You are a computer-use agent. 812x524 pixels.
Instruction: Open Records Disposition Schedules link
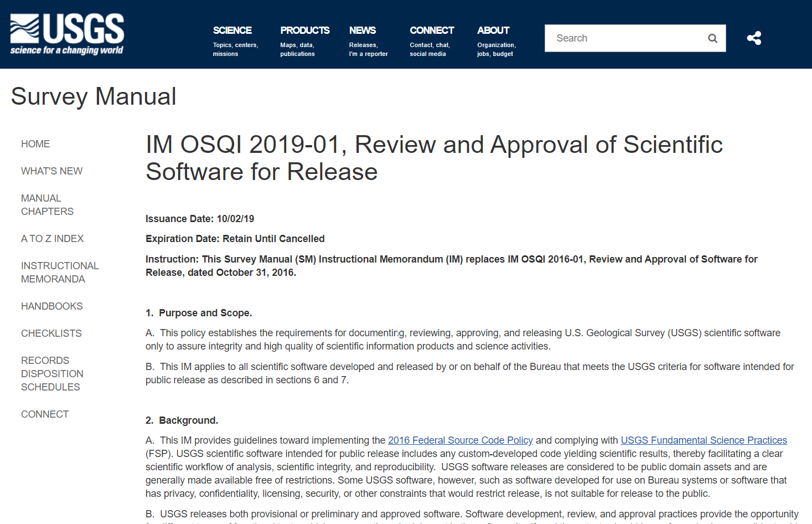(x=52, y=374)
